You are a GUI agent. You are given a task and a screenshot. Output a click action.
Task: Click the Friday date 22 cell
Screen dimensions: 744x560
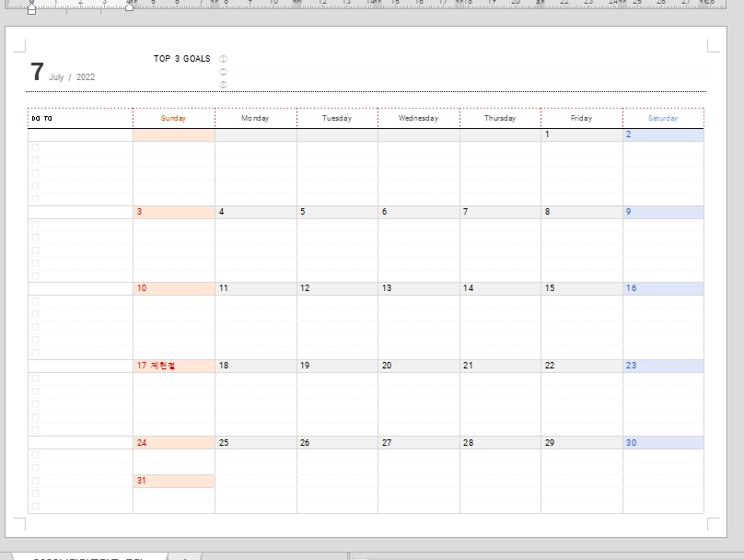click(582, 366)
